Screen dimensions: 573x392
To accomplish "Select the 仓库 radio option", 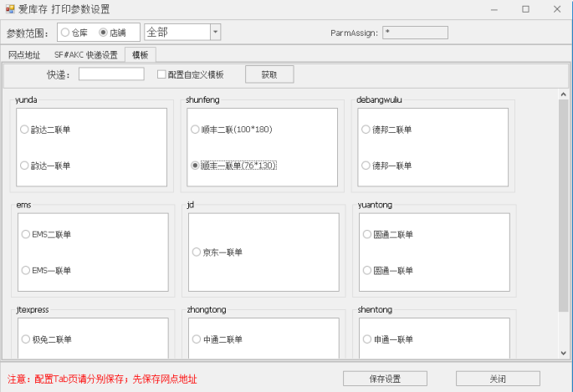I will tap(74, 33).
